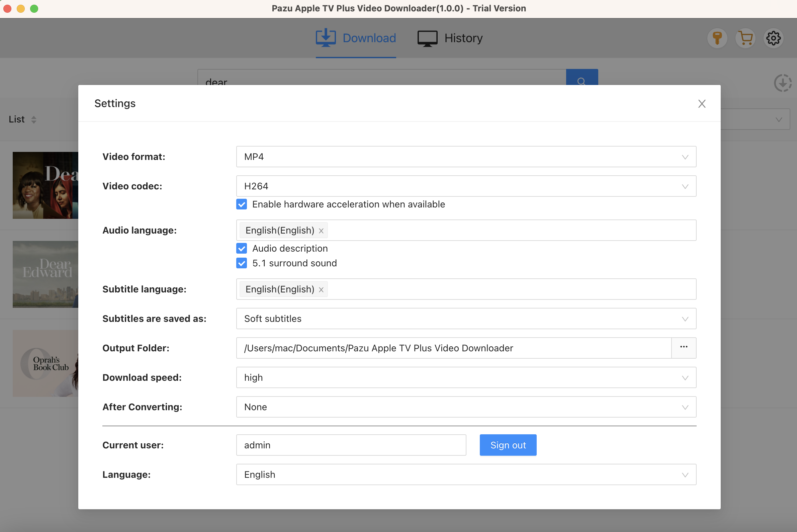Open the download queue circular arrow icon

point(783,83)
